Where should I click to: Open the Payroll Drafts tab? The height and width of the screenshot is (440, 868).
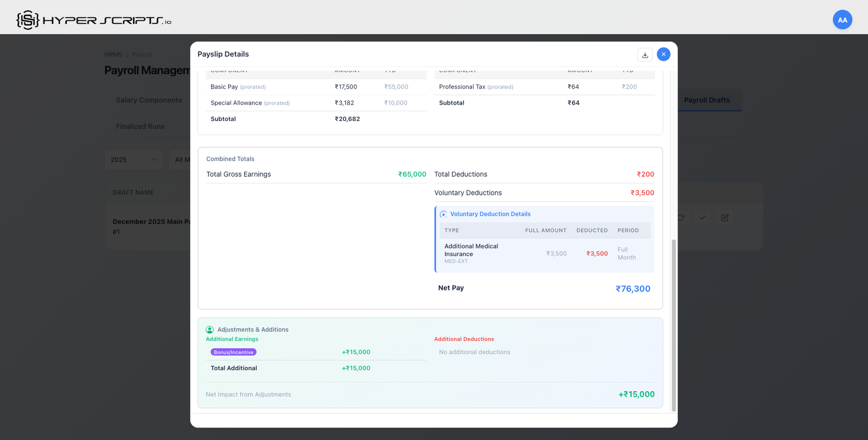(706, 100)
